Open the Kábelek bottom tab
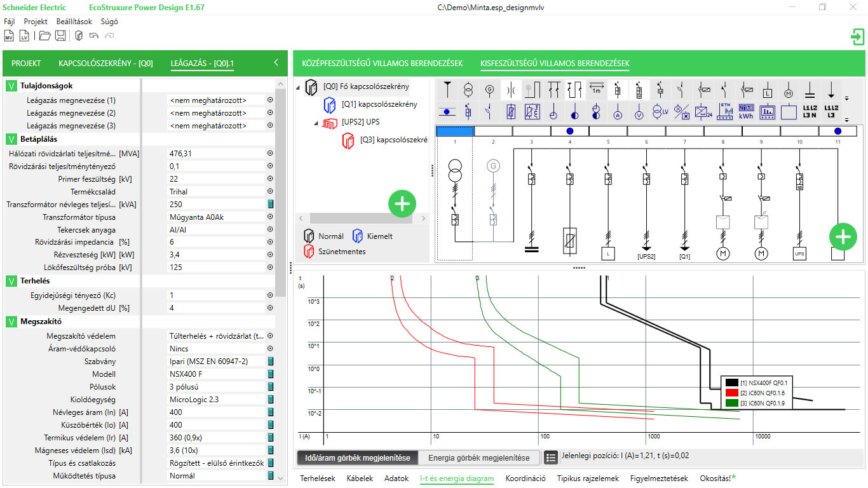Viewport: 868px width, 488px height. [x=360, y=478]
